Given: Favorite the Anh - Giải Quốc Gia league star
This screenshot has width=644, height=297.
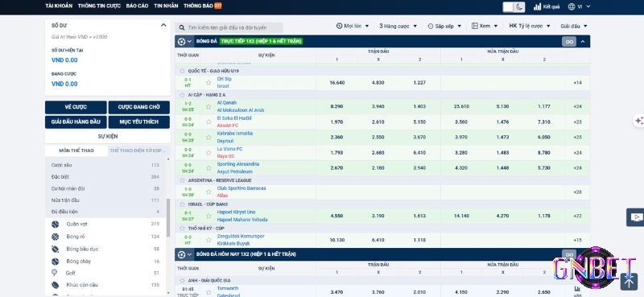Looking at the screenshot, I should pyautogui.click(x=183, y=281).
